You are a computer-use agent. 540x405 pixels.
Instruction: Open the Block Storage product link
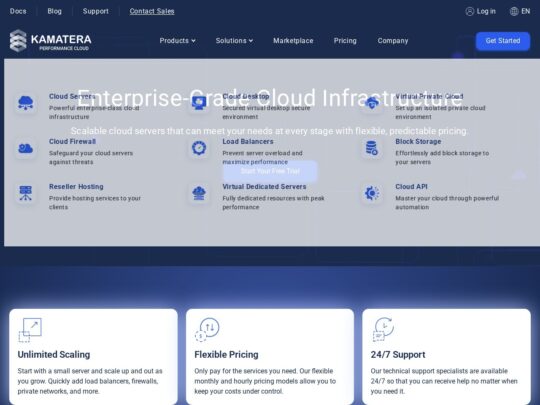click(x=418, y=142)
